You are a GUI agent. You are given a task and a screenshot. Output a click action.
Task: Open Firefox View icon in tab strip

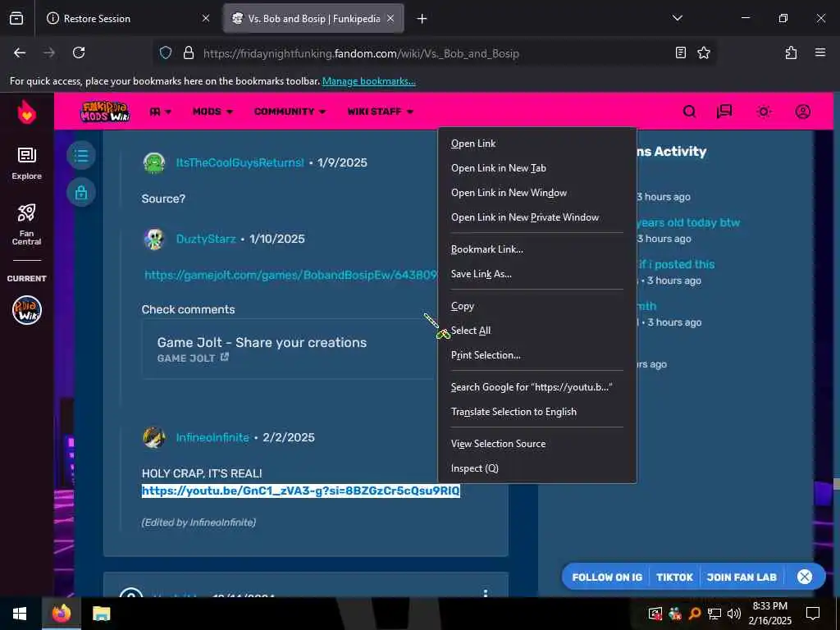tap(16, 18)
